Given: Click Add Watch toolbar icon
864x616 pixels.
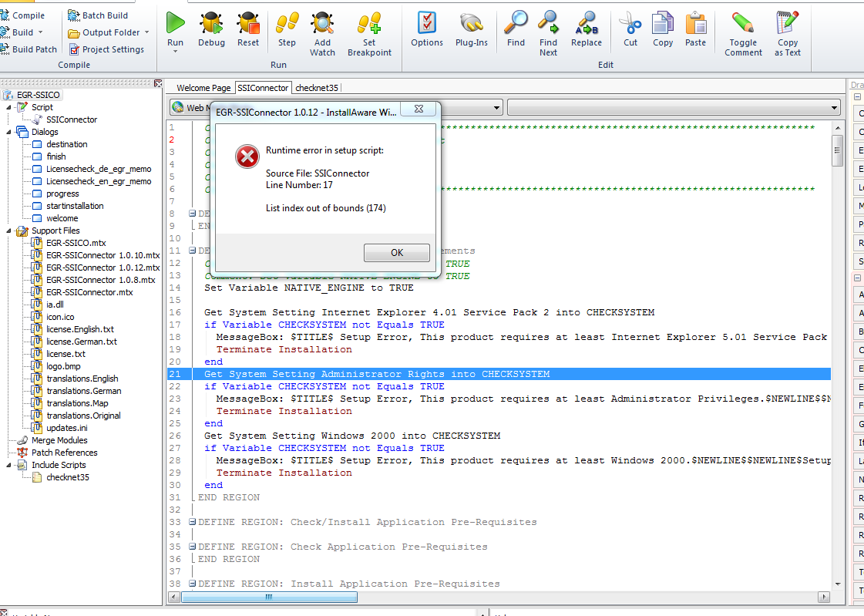Looking at the screenshot, I should tap(322, 24).
